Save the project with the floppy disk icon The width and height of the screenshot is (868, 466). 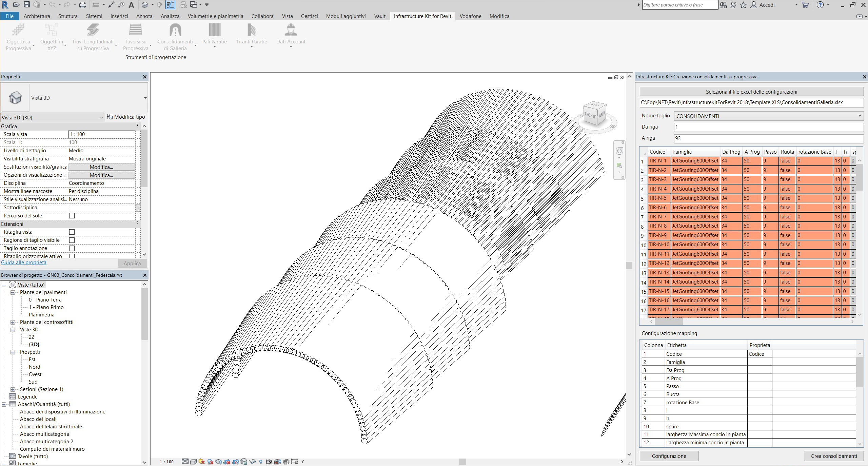26,5
